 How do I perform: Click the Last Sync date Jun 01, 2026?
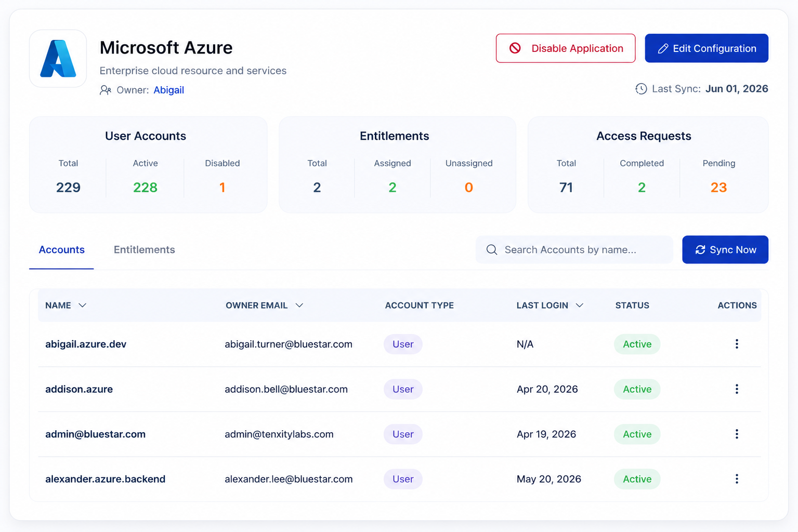pos(737,89)
